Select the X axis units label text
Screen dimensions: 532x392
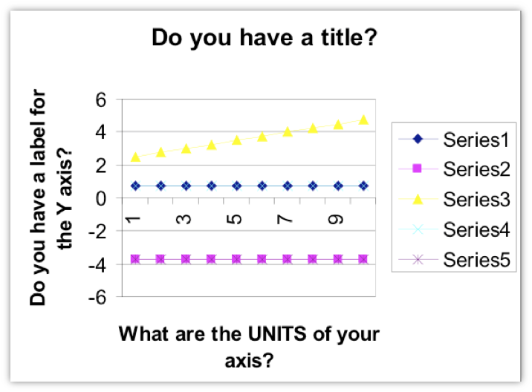click(x=249, y=347)
